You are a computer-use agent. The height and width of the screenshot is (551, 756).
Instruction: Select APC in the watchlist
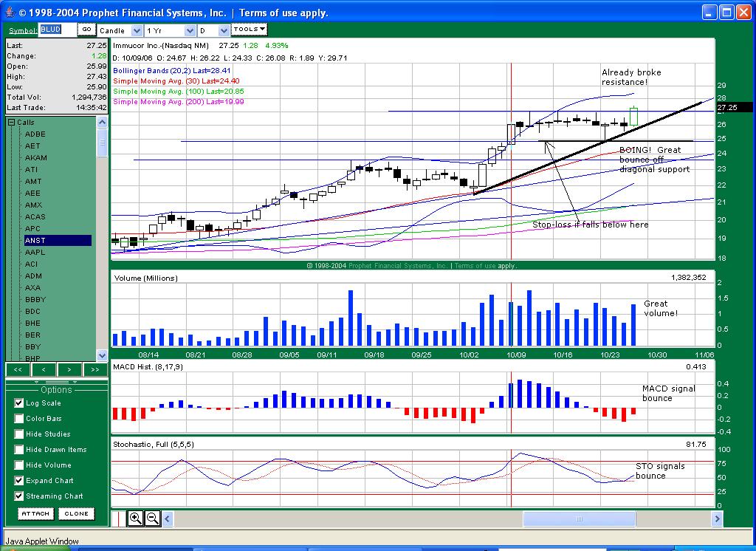click(x=32, y=229)
